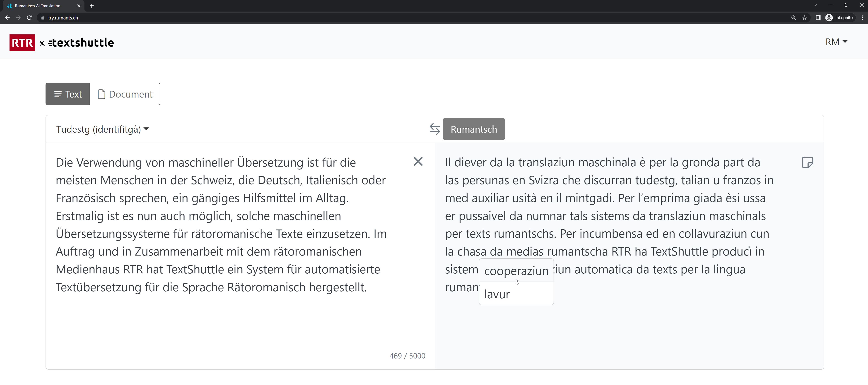Clear source text with the X icon

point(418,162)
